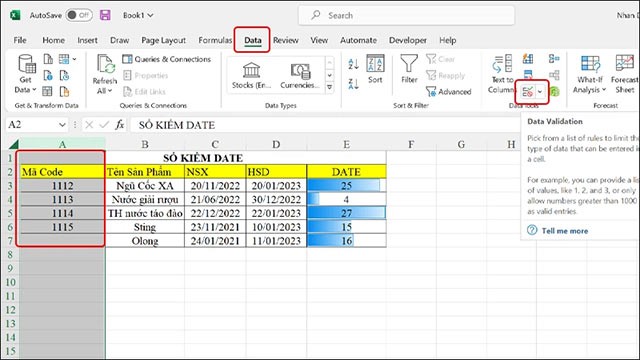Select row 10 header
Viewport: 640px width, 360px height.
click(x=10, y=282)
